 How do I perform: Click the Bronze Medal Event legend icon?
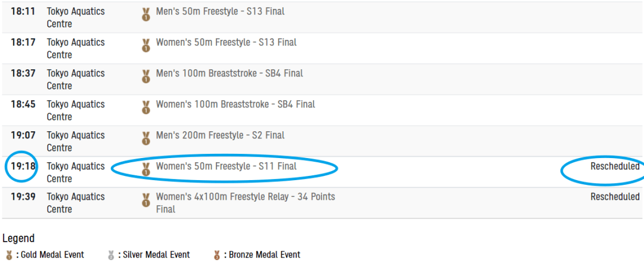(217, 255)
